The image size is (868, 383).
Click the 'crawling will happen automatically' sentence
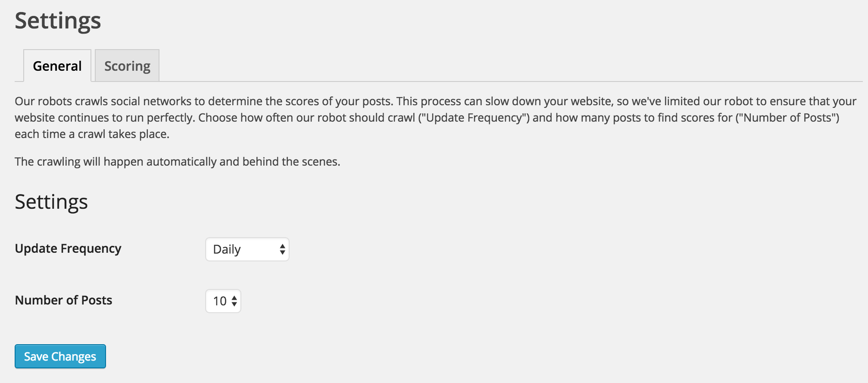tap(178, 162)
